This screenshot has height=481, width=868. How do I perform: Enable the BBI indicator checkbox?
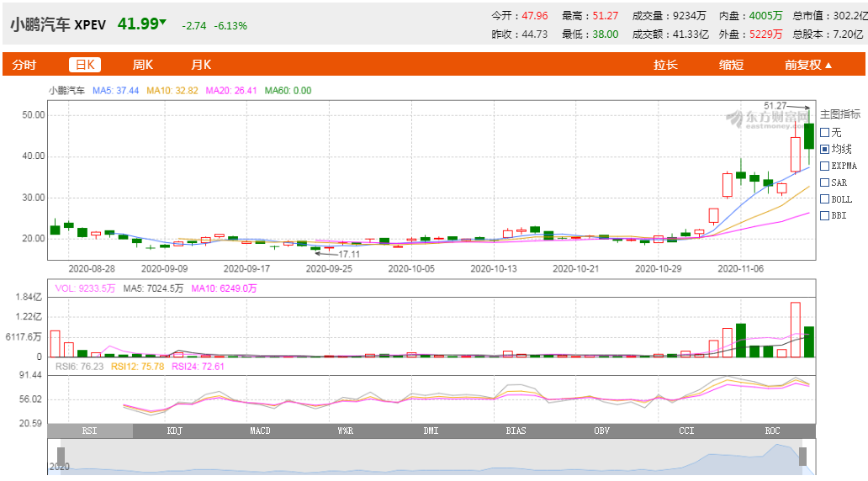825,216
